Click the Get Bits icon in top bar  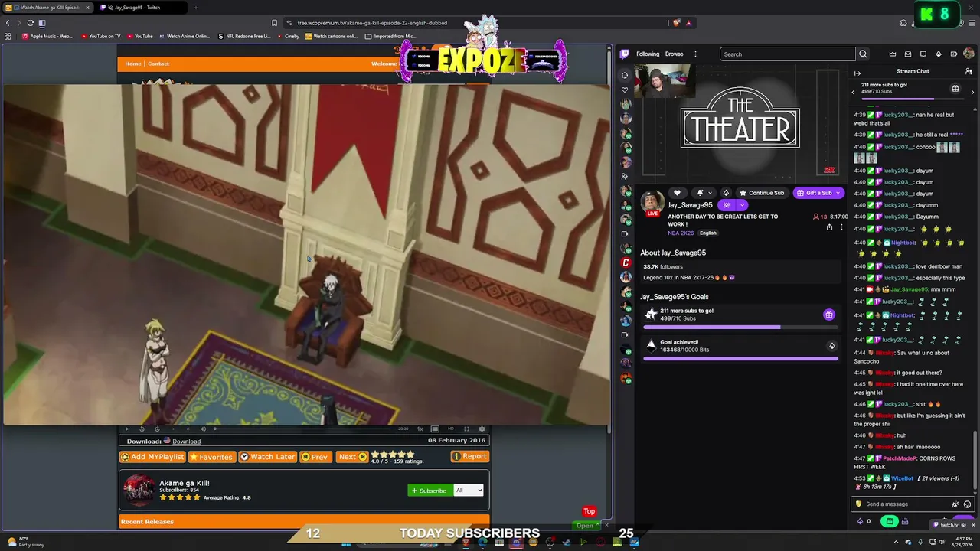pos(939,54)
